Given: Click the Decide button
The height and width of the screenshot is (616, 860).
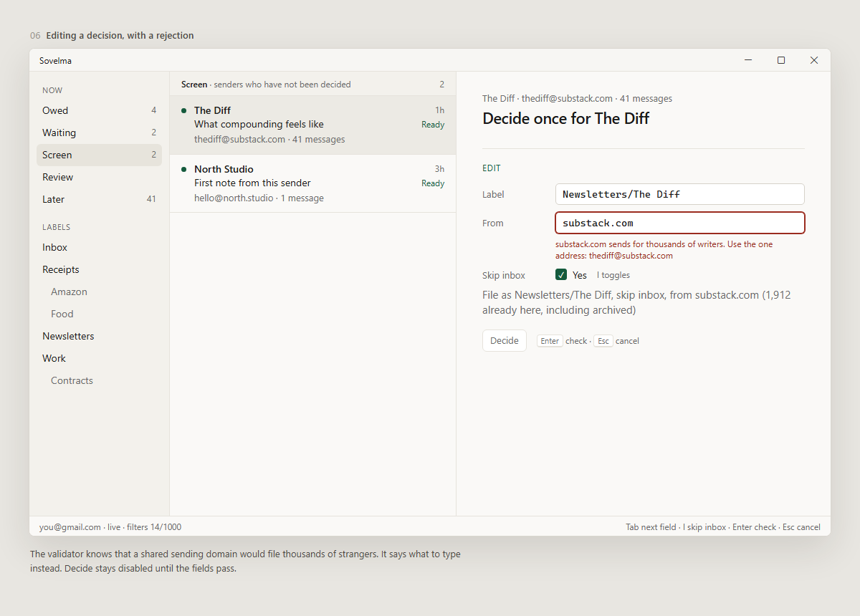Looking at the screenshot, I should point(505,341).
